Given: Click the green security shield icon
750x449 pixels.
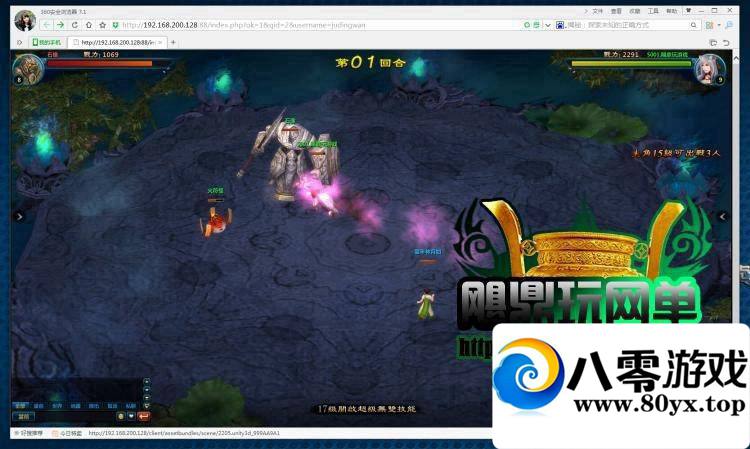Looking at the screenshot, I should pos(115,25).
